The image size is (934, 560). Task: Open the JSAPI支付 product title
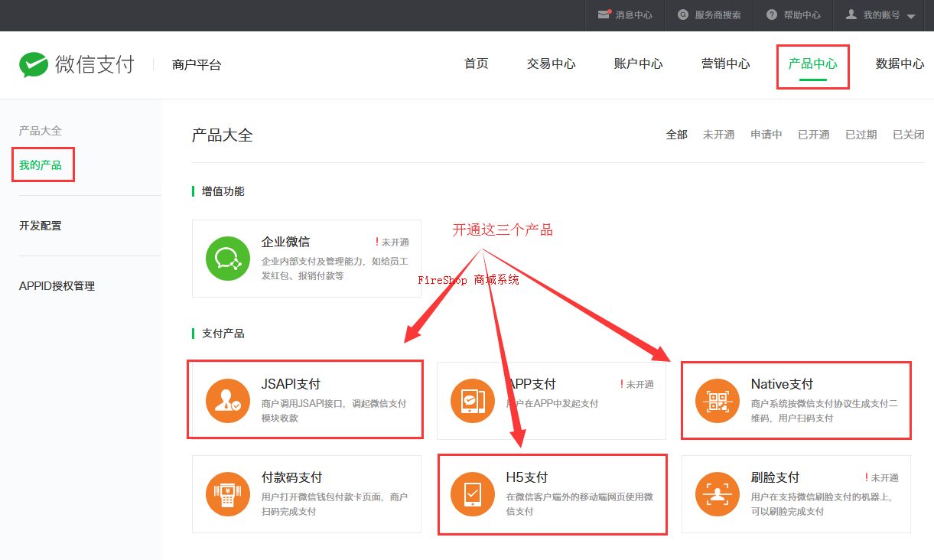pyautogui.click(x=291, y=384)
